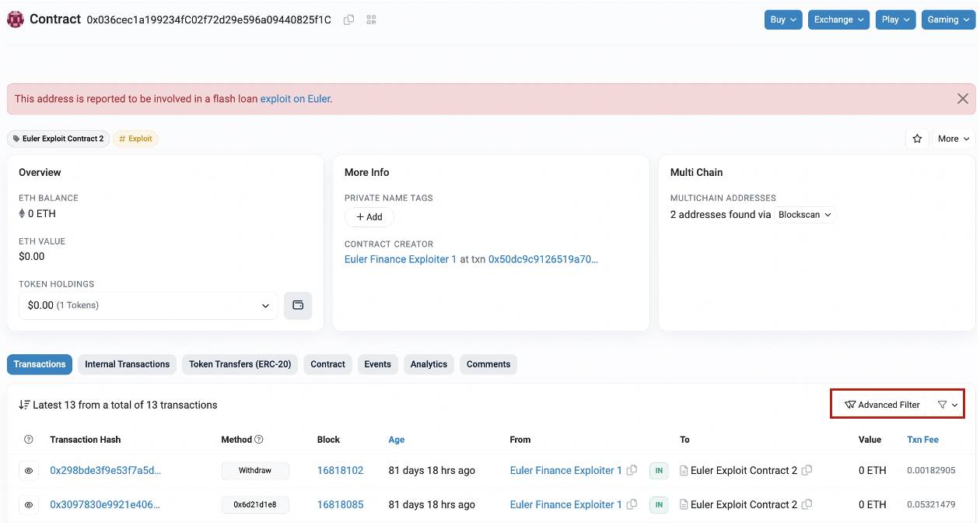
Task: Click the "2 addresses found via" text
Action: click(721, 215)
